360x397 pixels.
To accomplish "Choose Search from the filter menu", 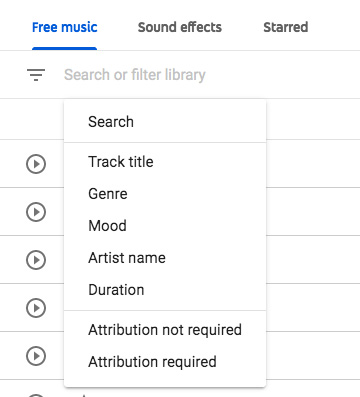I will [x=165, y=122].
